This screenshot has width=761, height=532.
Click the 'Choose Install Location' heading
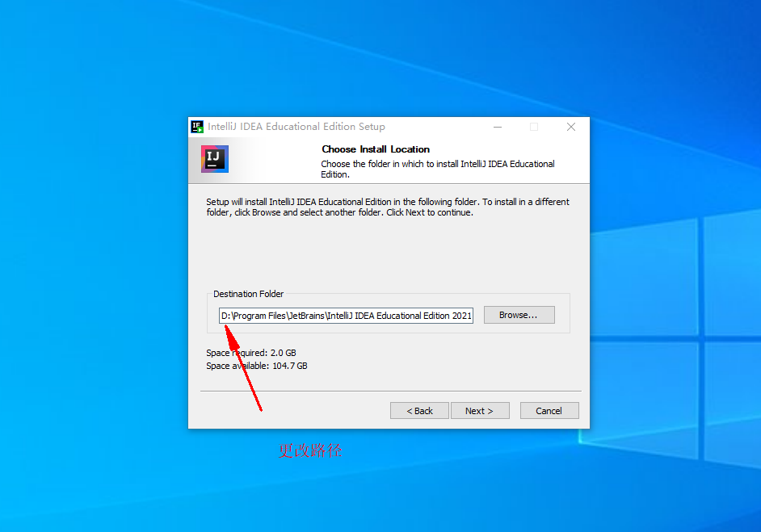pyautogui.click(x=376, y=149)
